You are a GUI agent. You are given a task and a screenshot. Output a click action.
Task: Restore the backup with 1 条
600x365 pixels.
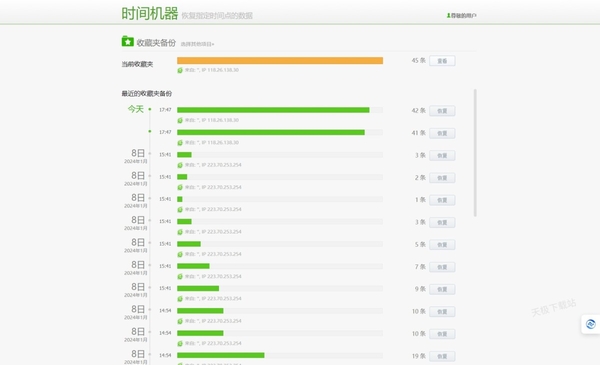442,200
